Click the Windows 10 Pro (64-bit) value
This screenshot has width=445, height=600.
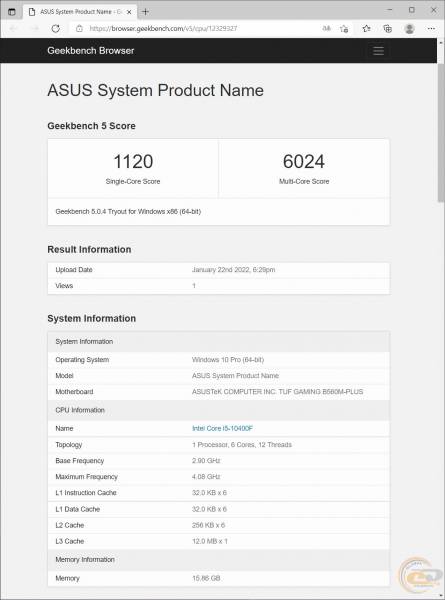[x=228, y=360]
